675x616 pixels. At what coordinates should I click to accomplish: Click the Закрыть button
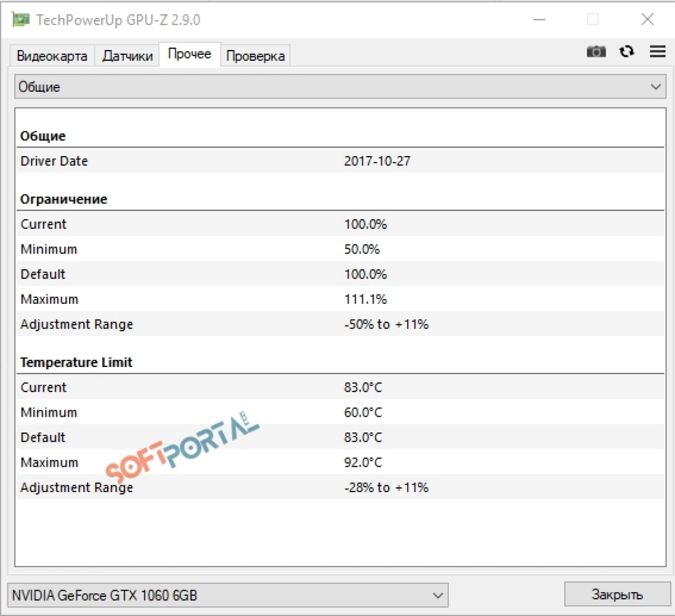coord(617,594)
